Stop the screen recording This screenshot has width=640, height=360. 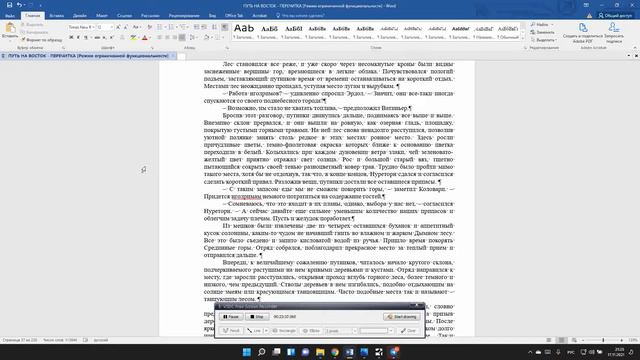[257, 317]
